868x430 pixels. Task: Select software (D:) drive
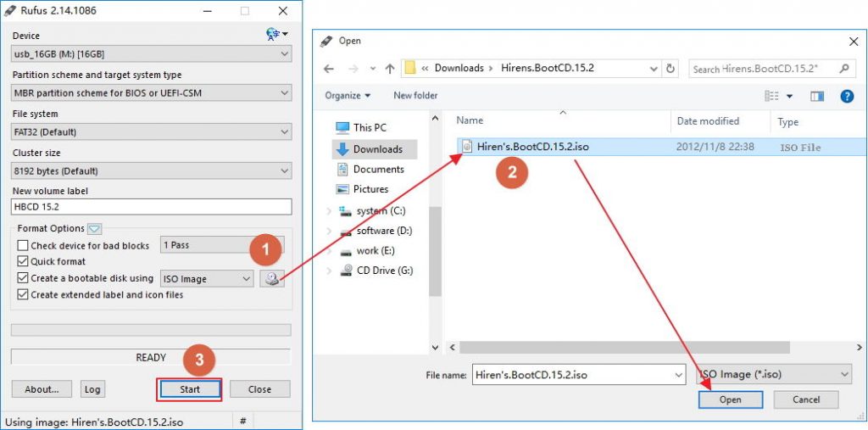377,231
